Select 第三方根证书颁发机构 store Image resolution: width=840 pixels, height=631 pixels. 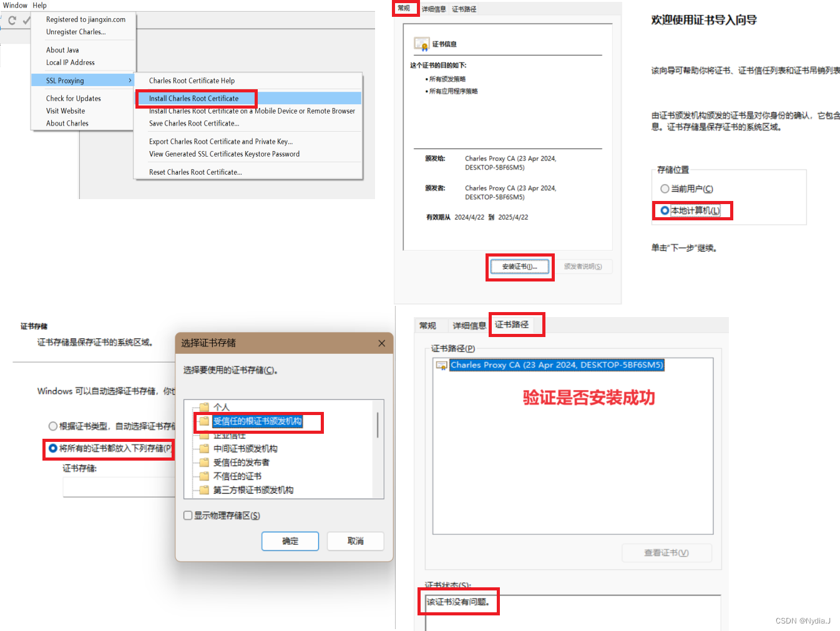click(253, 490)
